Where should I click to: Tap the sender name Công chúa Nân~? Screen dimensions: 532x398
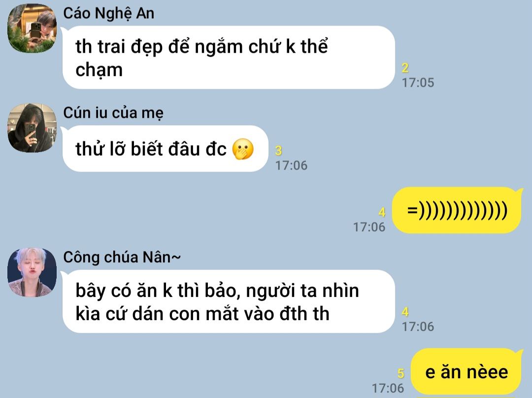pyautogui.click(x=122, y=257)
